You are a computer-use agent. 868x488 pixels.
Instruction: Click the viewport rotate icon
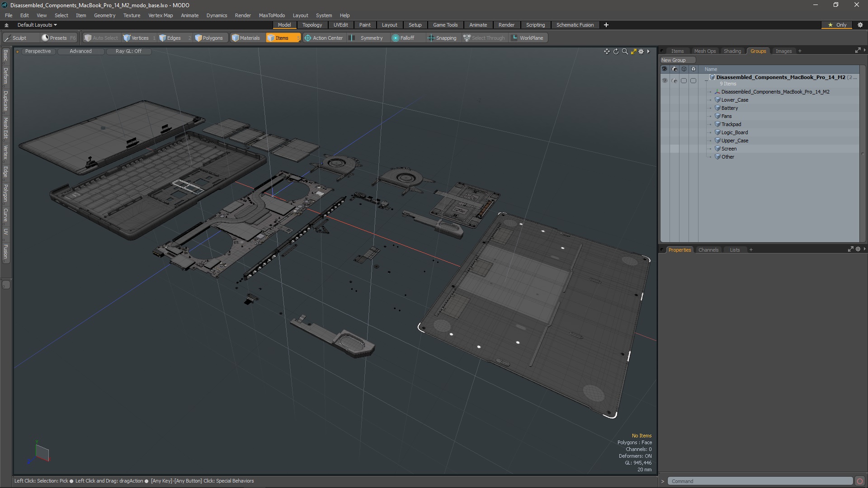tap(616, 52)
